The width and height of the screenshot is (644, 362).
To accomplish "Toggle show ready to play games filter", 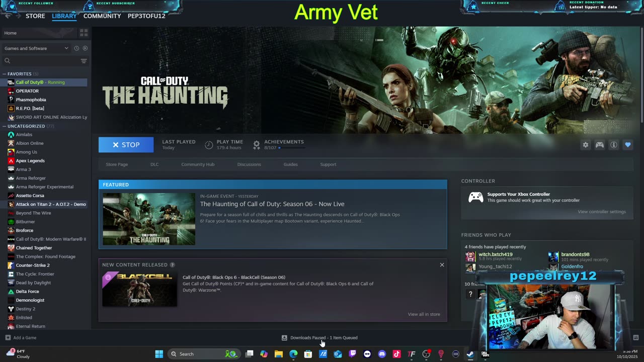I will [85, 48].
